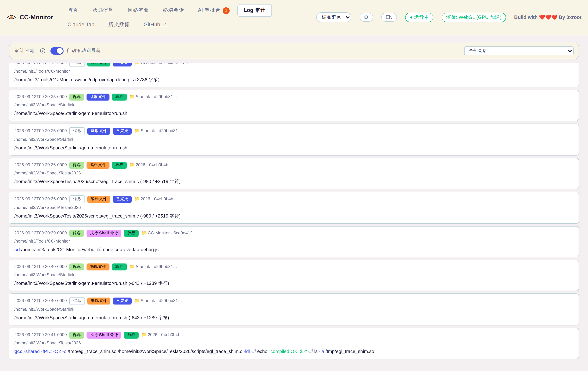Viewport: 588px width, 371px height.
Task: Click 放行 tag in 09:20:25 Starlink row
Action: (x=119, y=97)
